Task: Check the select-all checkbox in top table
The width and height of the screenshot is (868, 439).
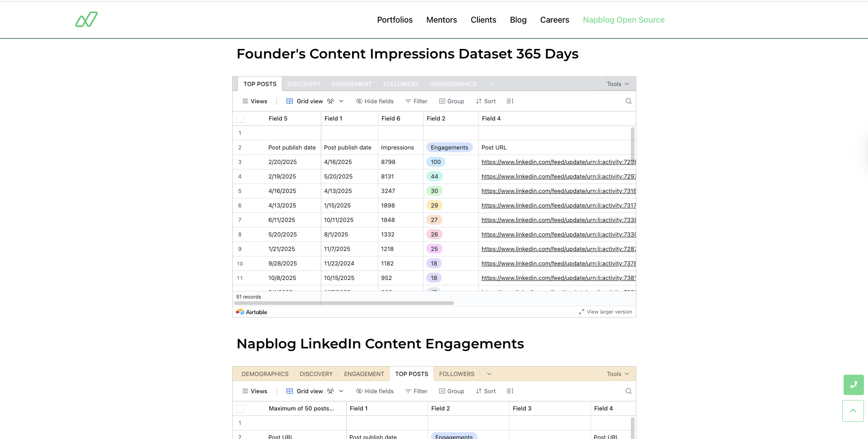Action: [x=240, y=118]
